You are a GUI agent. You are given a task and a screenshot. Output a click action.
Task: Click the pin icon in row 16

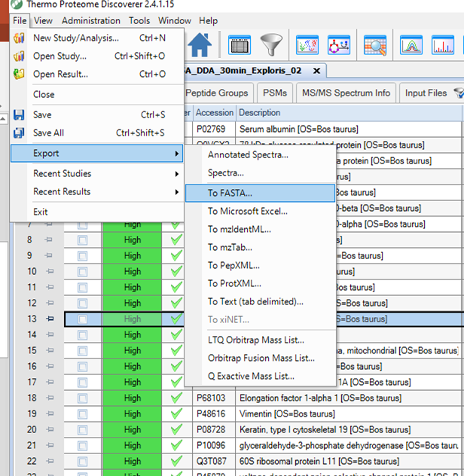coord(50,366)
